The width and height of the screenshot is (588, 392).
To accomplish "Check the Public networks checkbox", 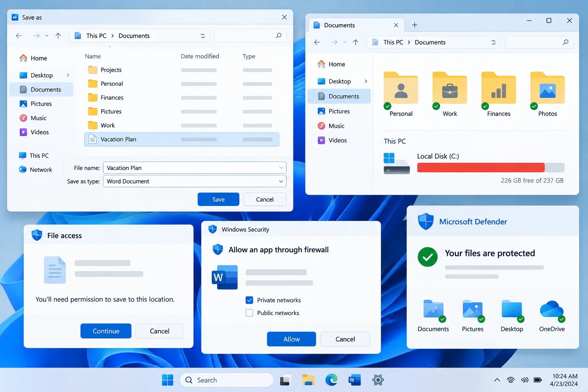I will click(249, 313).
